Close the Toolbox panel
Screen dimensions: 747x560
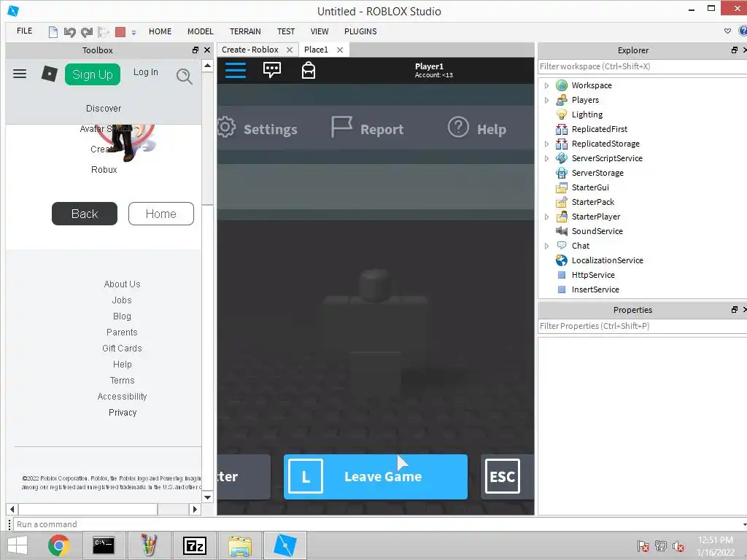(x=206, y=50)
